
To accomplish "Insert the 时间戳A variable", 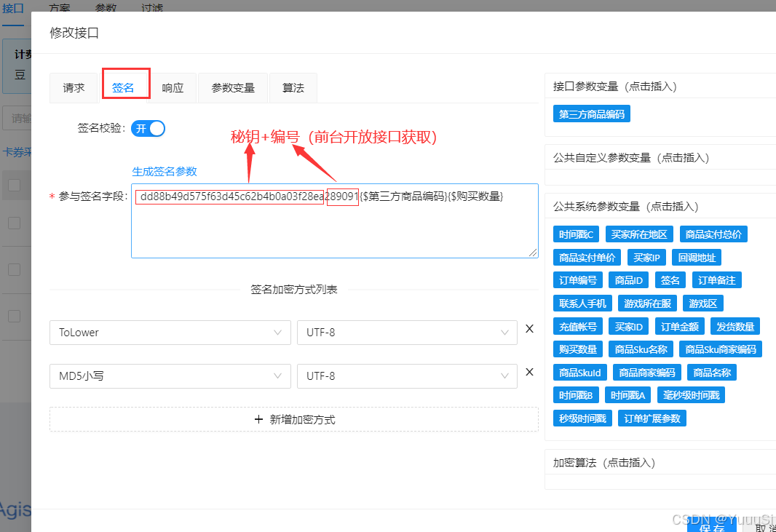I will coord(627,395).
